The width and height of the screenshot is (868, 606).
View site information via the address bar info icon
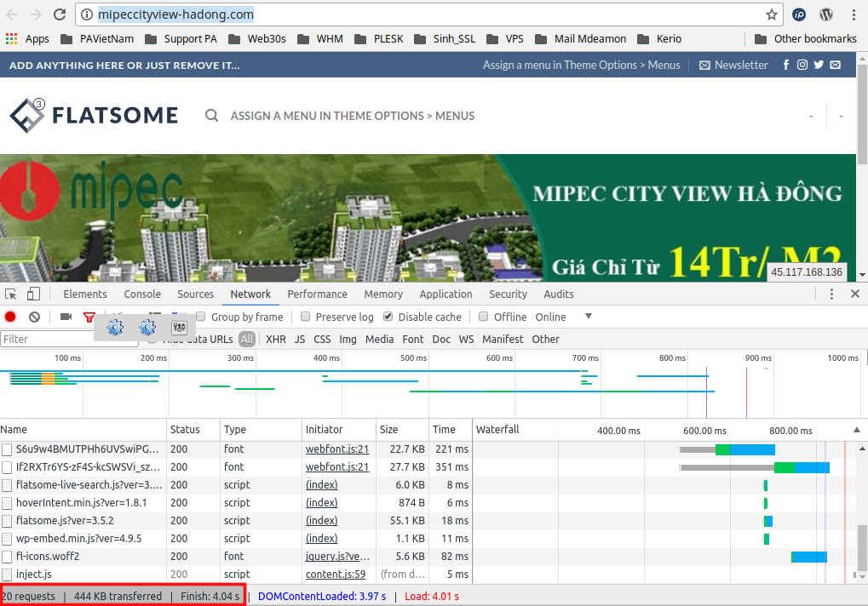(x=87, y=14)
